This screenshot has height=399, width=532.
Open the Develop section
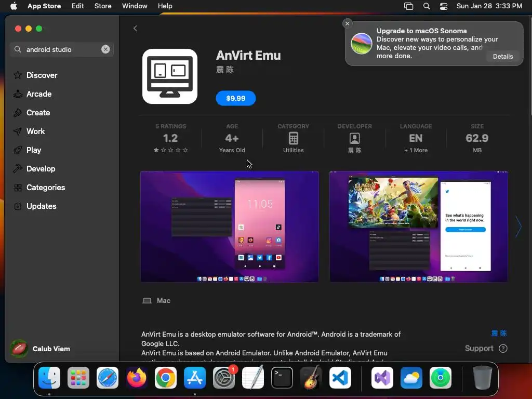pos(41,169)
